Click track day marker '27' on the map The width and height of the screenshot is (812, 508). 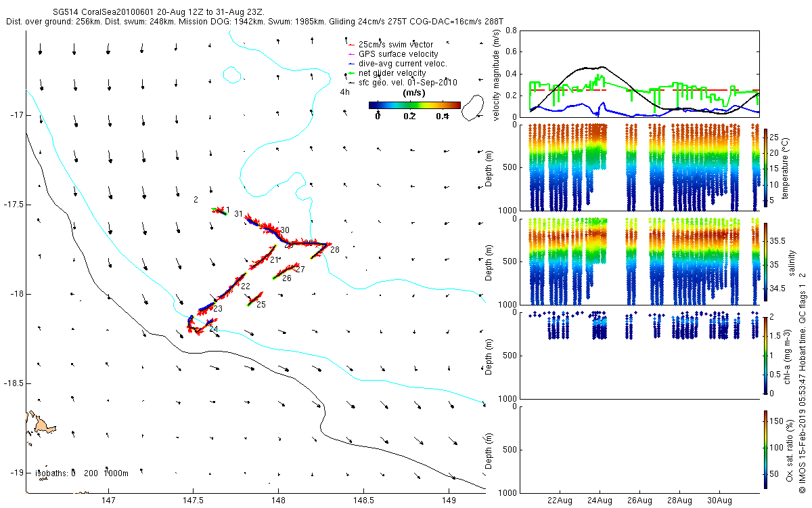point(300,270)
